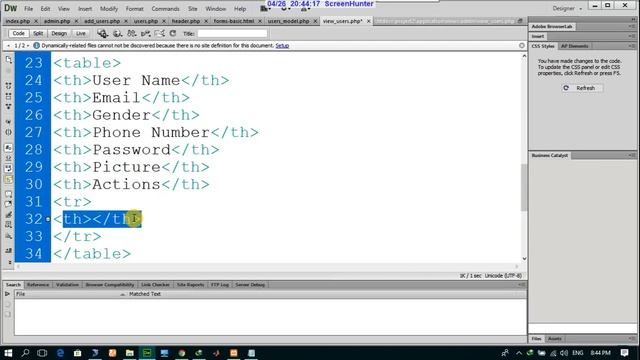Open the Layout dropdown icon in application bar
640x360 pixels.
click(x=266, y=9)
